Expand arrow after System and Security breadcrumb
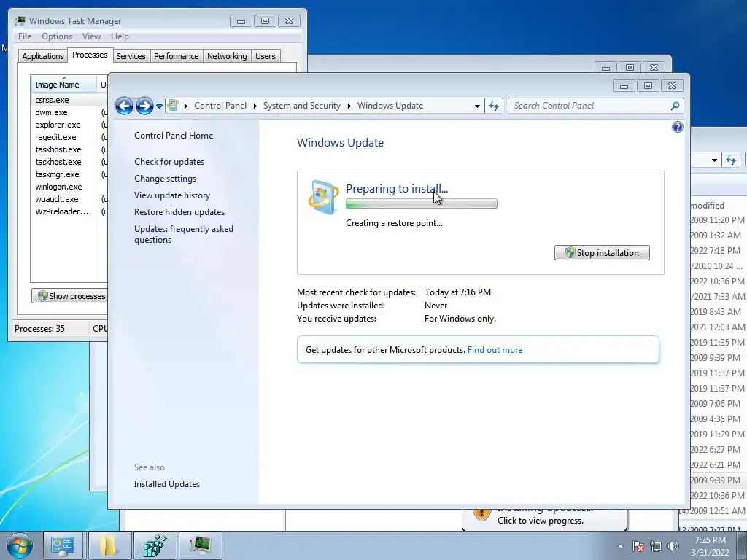This screenshot has width=747, height=560. (349, 106)
